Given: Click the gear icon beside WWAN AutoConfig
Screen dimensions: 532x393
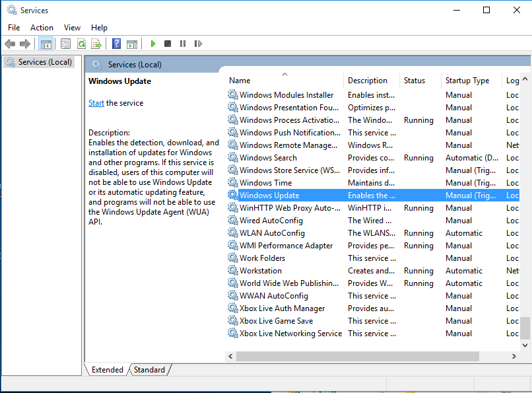Looking at the screenshot, I should point(233,296).
